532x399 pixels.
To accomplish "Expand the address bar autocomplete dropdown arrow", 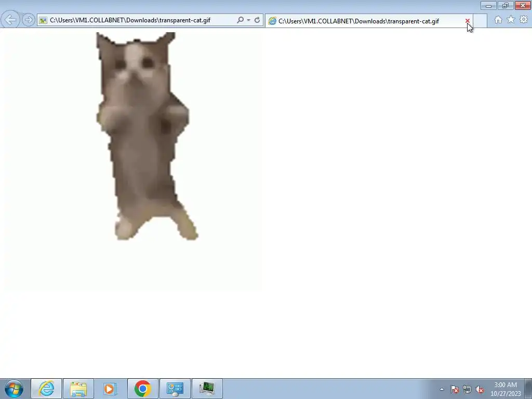I will pos(249,20).
